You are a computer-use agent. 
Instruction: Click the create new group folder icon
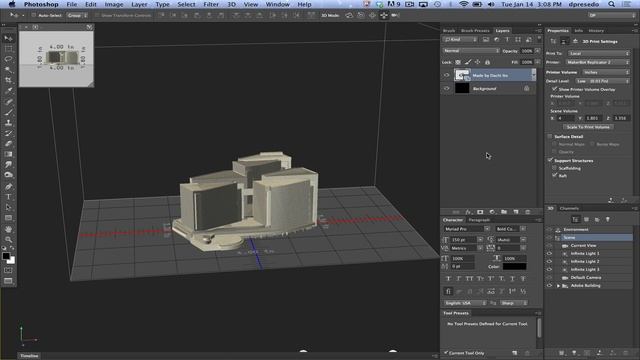[x=504, y=212]
